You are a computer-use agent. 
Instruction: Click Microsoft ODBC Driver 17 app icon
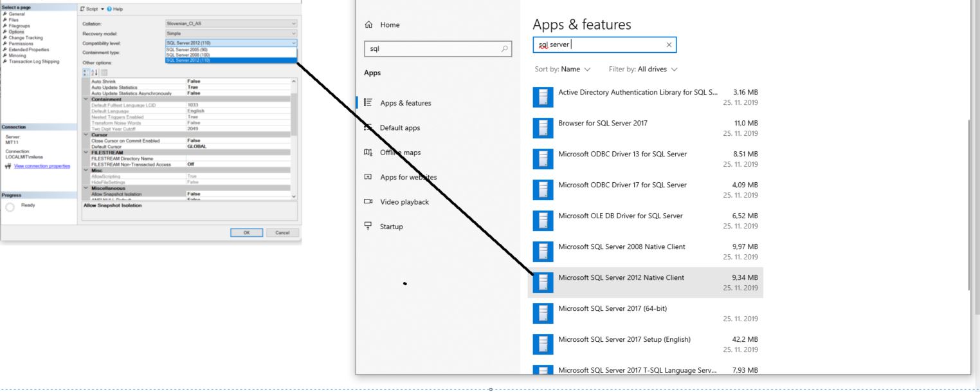pos(543,190)
